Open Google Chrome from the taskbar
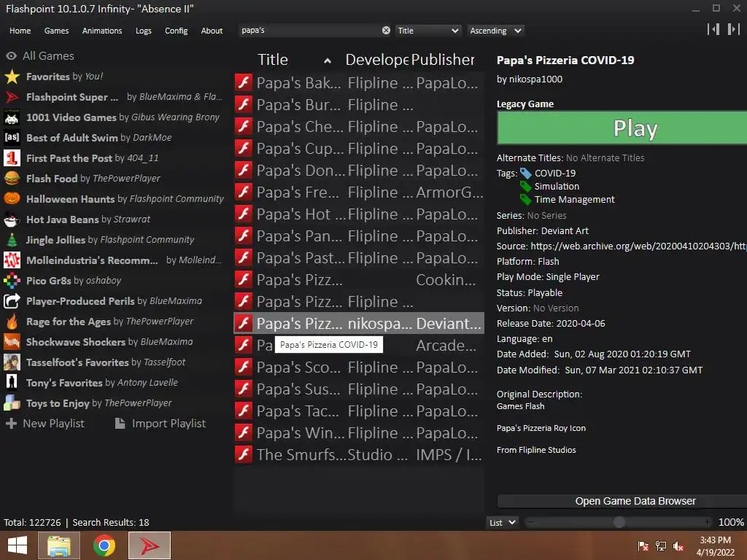The image size is (747, 560). click(x=104, y=545)
